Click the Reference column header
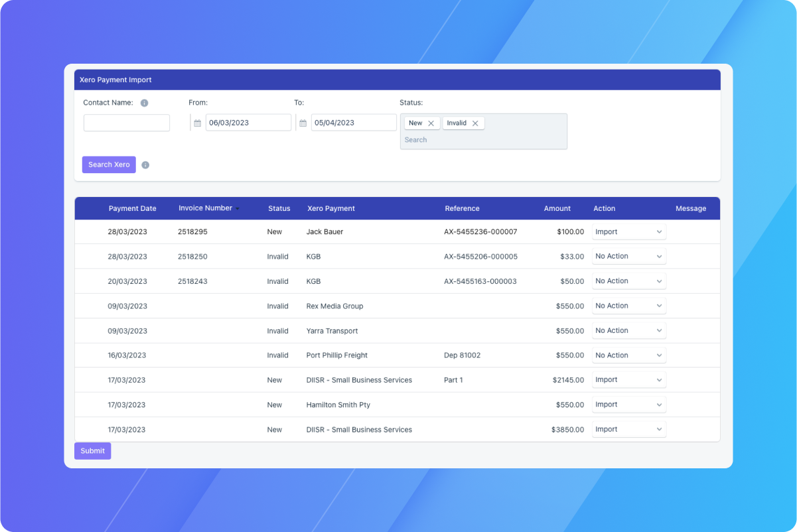Viewport: 797px width, 532px height. coord(462,208)
